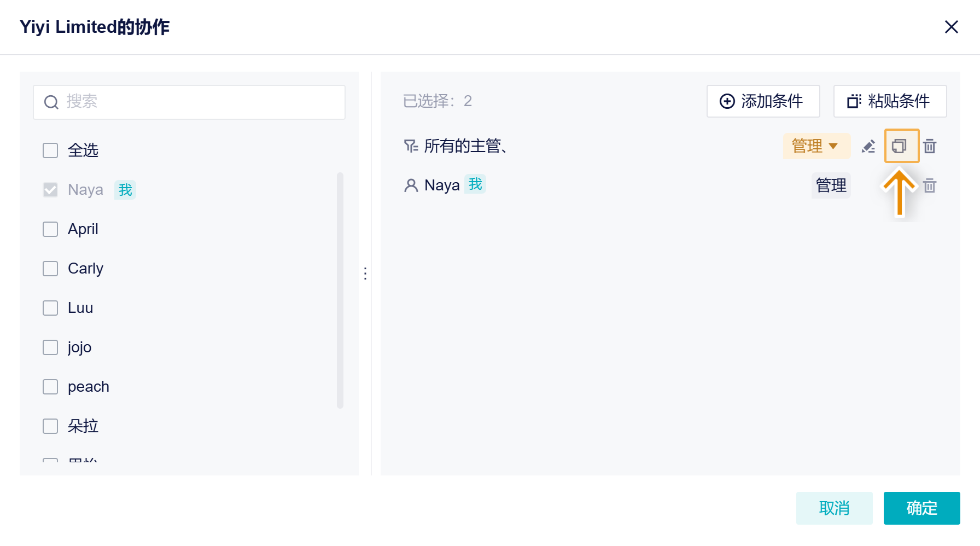Click the magnifier icon in the search box
Image resolution: width=980 pixels, height=546 pixels.
pyautogui.click(x=51, y=102)
